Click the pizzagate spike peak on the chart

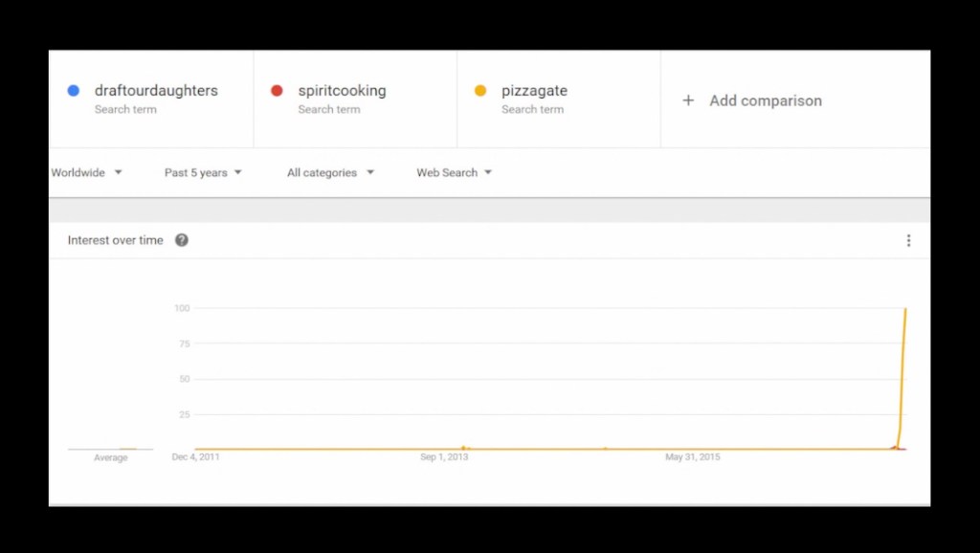(x=905, y=310)
